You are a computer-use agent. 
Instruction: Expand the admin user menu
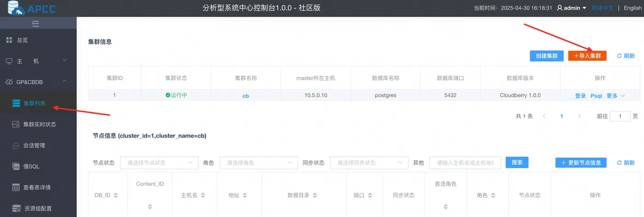click(x=572, y=8)
